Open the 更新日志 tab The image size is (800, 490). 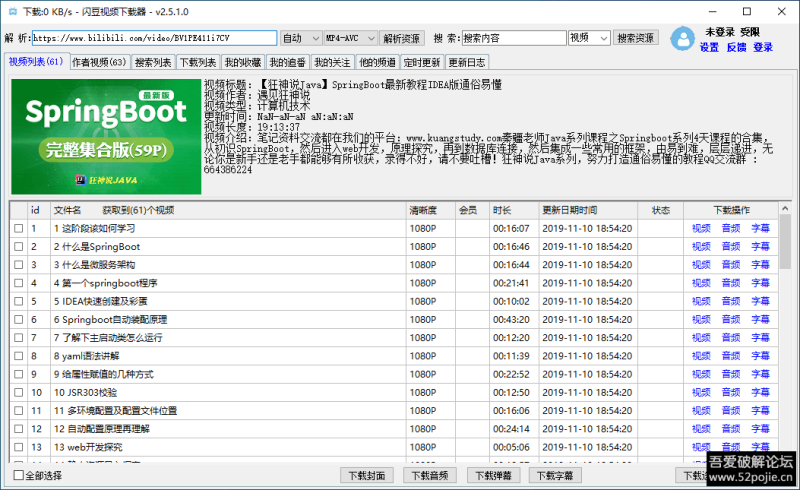pyautogui.click(x=467, y=62)
